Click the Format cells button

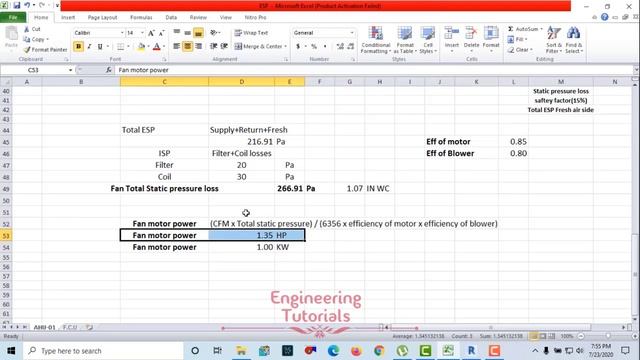click(491, 40)
